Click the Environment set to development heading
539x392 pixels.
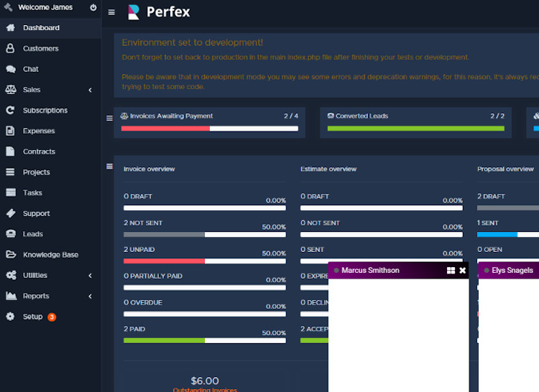193,42
